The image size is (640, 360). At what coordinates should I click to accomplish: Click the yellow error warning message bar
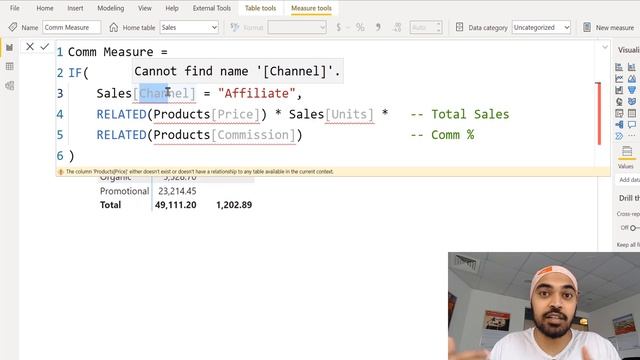coord(333,172)
